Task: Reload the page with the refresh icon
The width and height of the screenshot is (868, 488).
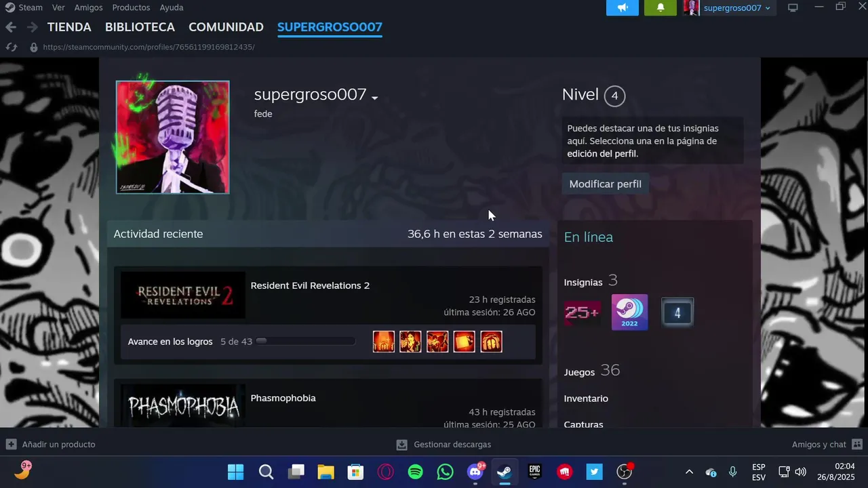Action: (11, 47)
